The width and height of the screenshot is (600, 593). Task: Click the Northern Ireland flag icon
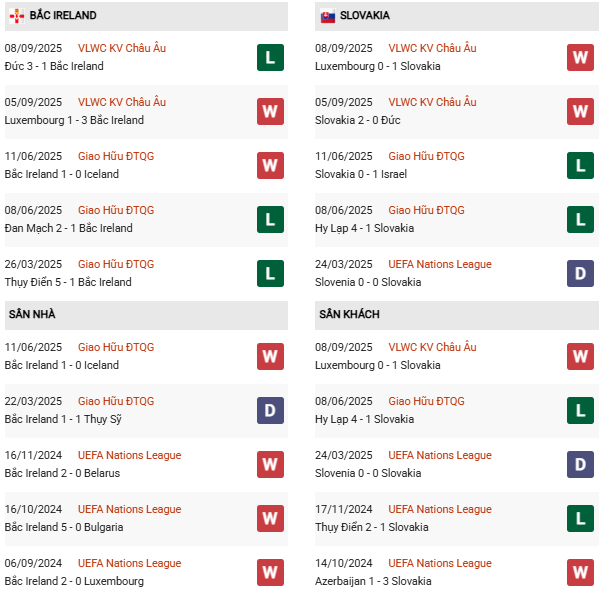16,16
